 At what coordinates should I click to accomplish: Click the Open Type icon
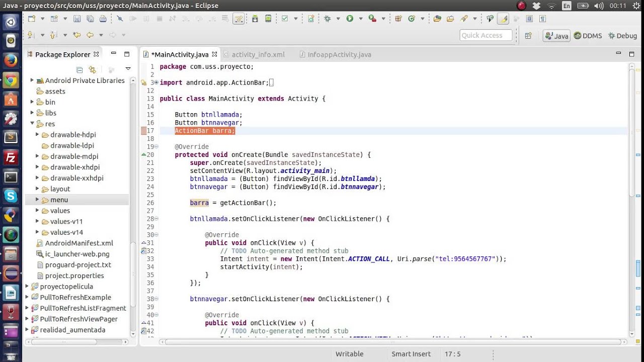437,19
